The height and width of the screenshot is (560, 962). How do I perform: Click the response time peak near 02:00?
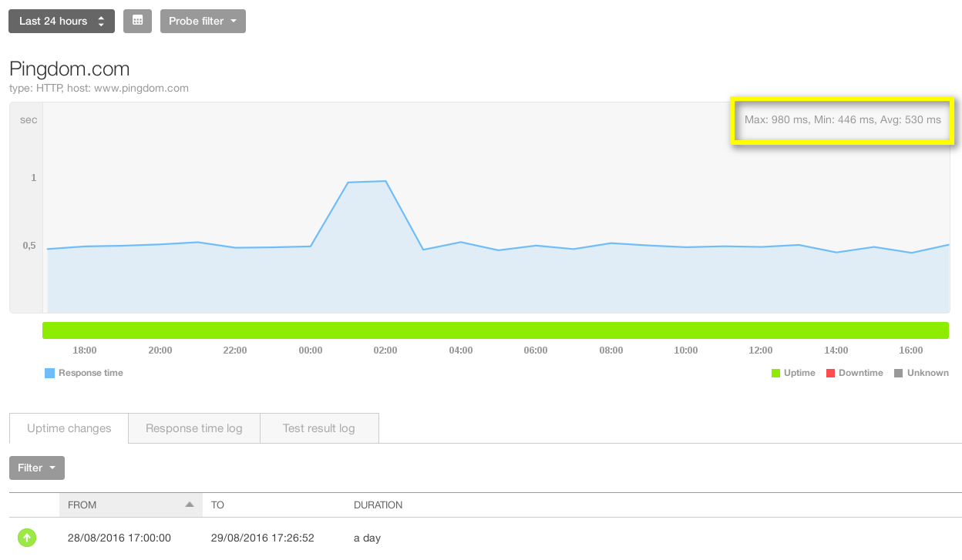click(385, 182)
